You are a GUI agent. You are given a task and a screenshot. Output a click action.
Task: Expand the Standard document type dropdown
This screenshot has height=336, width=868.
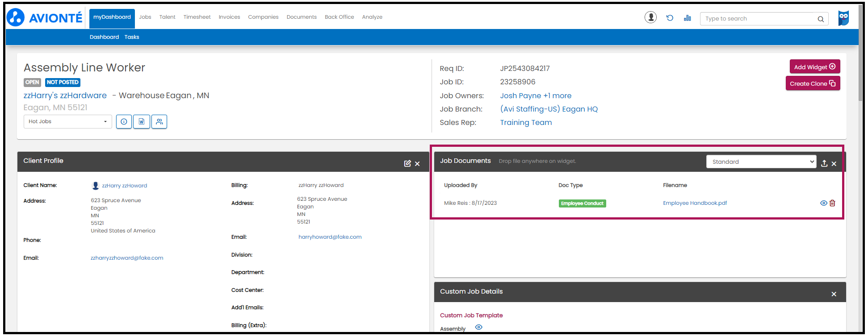point(761,162)
